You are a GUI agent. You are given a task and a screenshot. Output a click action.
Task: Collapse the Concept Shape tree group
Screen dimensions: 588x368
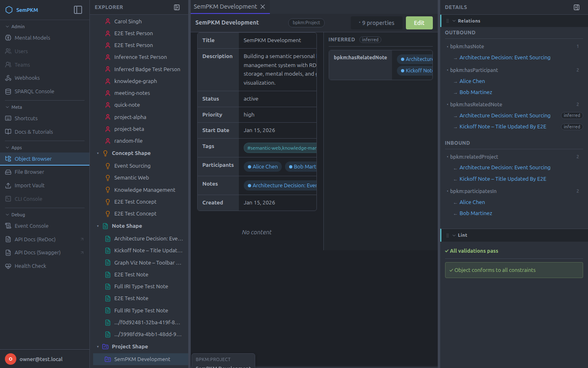point(98,153)
